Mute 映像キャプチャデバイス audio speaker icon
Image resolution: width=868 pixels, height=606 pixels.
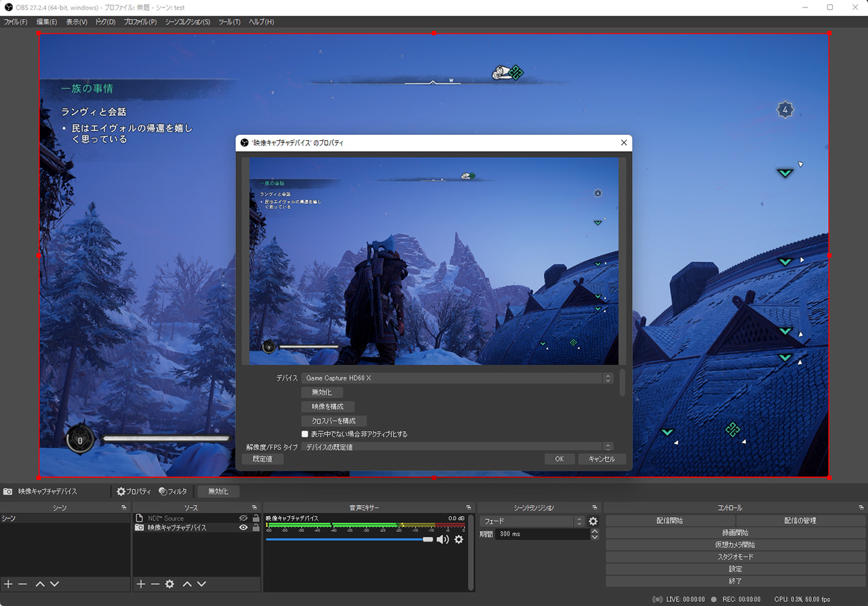click(x=443, y=540)
